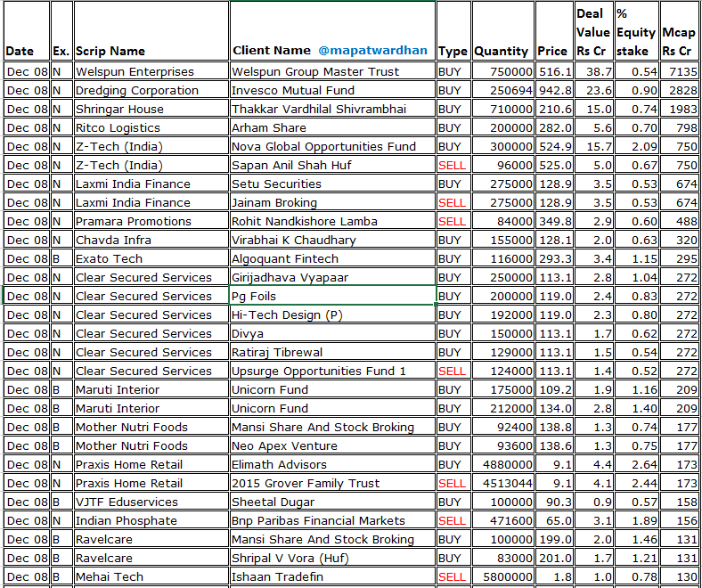Select the 'Deal Value Rs Cr' header cell
This screenshot has width=702, height=588.
[594, 30]
